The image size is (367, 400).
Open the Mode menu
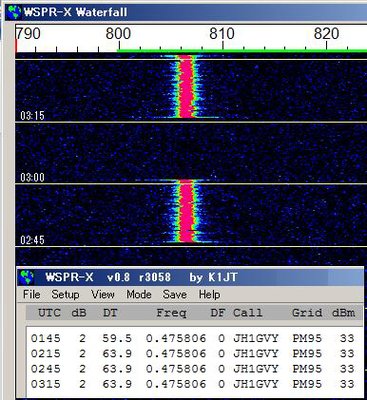pos(139,295)
